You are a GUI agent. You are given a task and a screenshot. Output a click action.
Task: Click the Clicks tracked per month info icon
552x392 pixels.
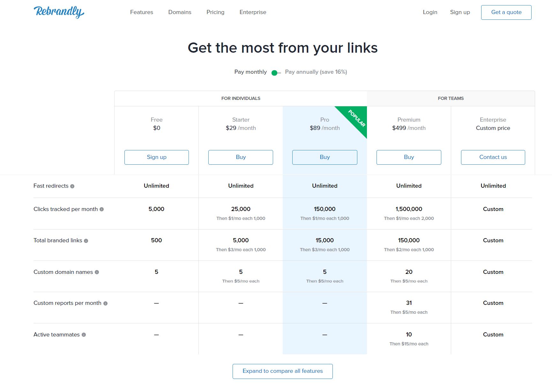(x=102, y=209)
